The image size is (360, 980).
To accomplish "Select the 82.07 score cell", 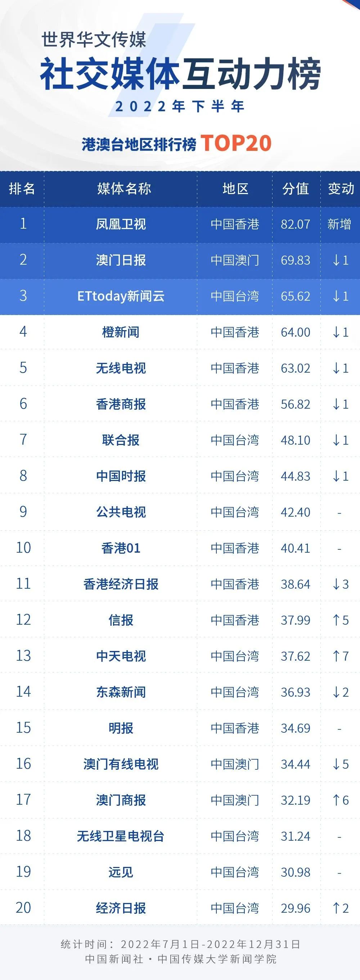I will pyautogui.click(x=296, y=224).
